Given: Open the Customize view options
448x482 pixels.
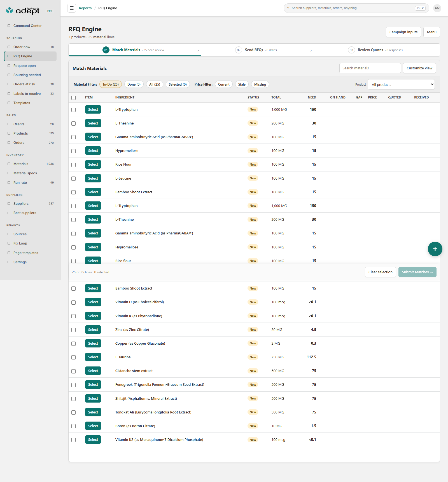Looking at the screenshot, I should [419, 68].
